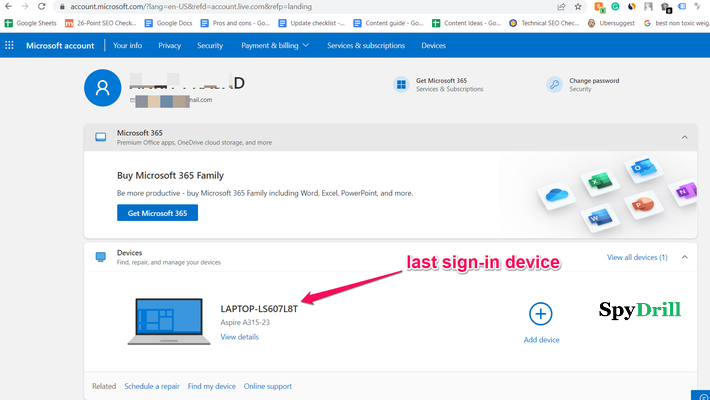Screen dimensions: 710x400
Task: Click the account profile avatar icon
Action: [101, 88]
